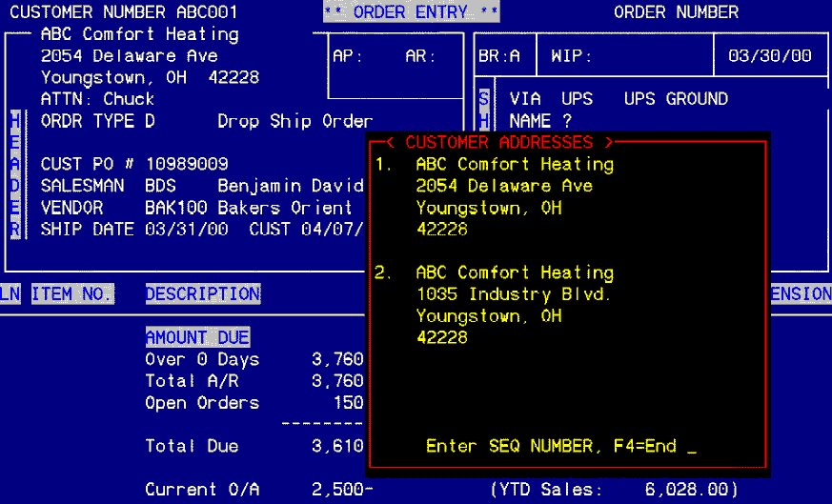Image resolution: width=832 pixels, height=504 pixels.
Task: Click the ITEM NO. column header
Action: [72, 294]
